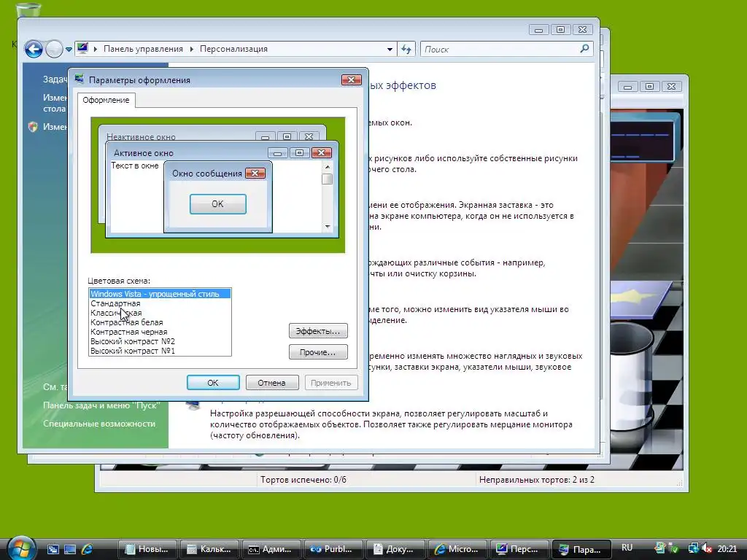This screenshot has width=747, height=560.
Task: Select the Оформление tab
Action: (106, 100)
